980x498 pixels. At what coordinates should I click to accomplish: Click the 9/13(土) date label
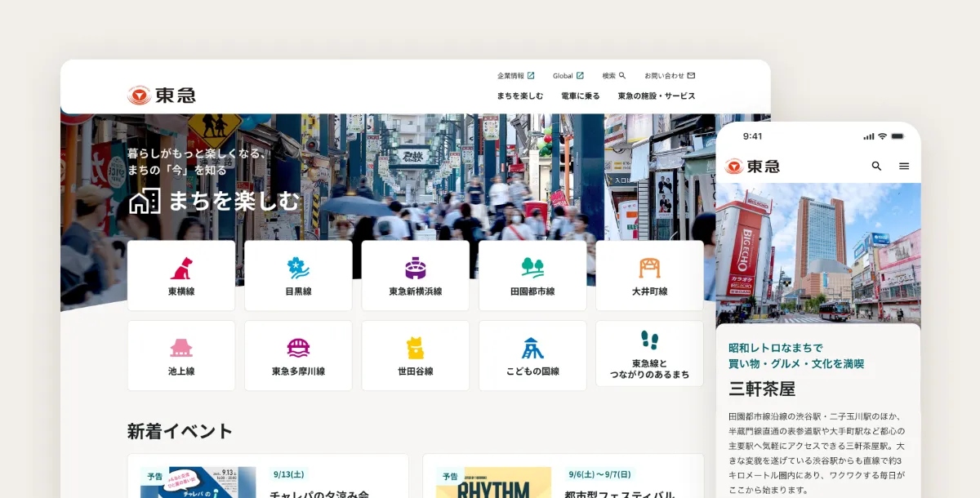click(287, 474)
